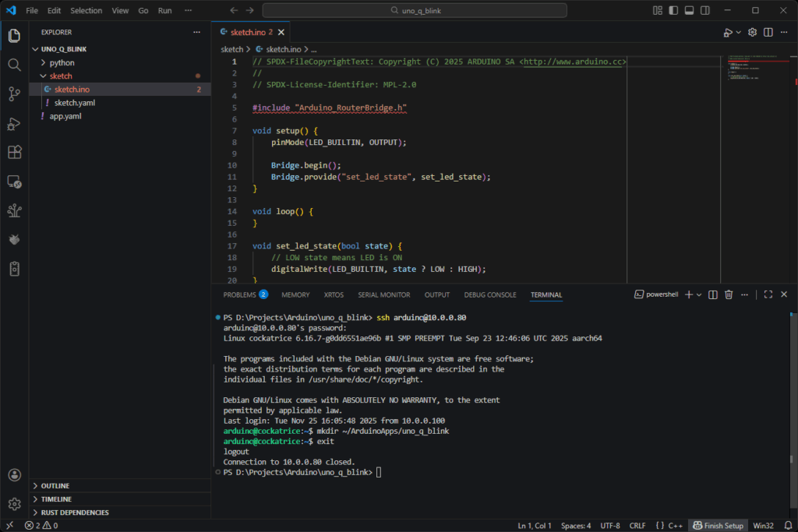Split the terminal pane

pyautogui.click(x=712, y=294)
